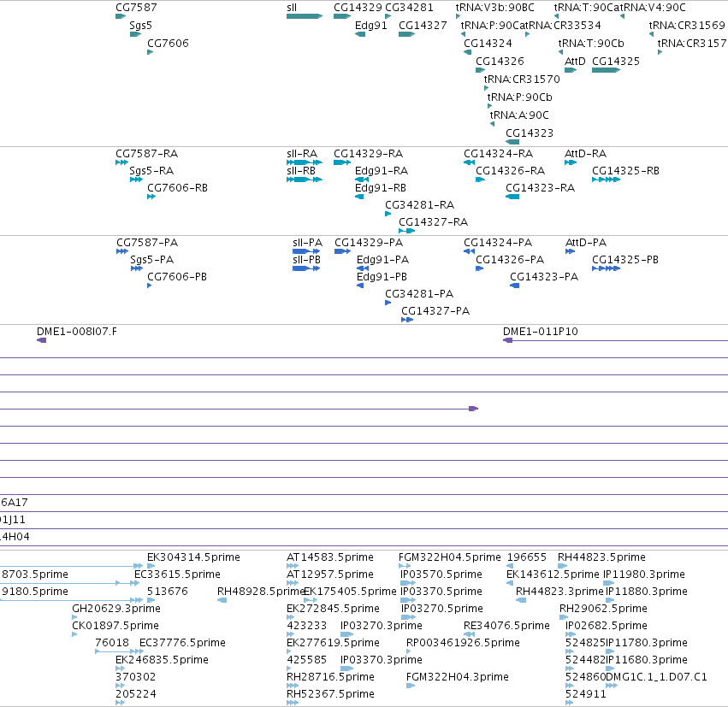
Task: Select the CG14326 gene arrow
Action: point(480,70)
